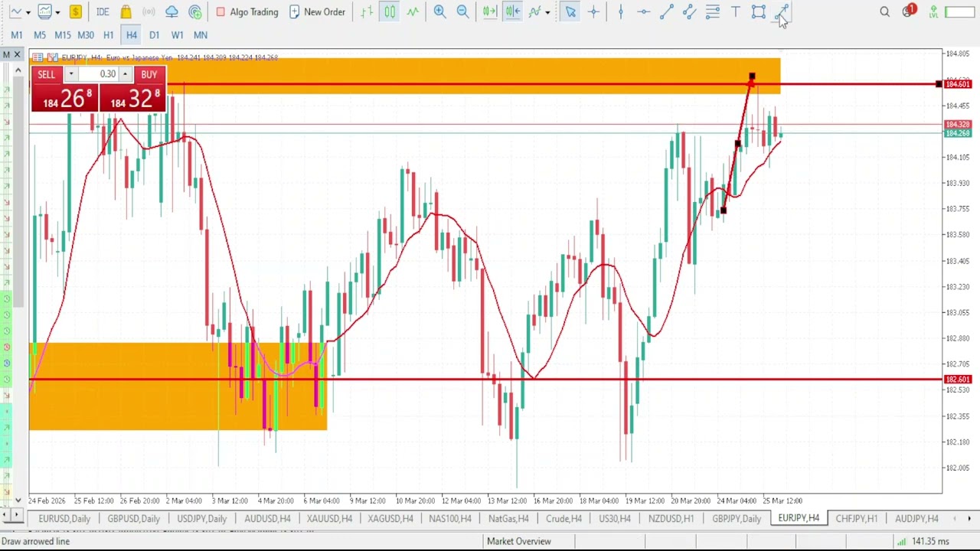Select the red 182.601 price level marker

tap(958, 380)
